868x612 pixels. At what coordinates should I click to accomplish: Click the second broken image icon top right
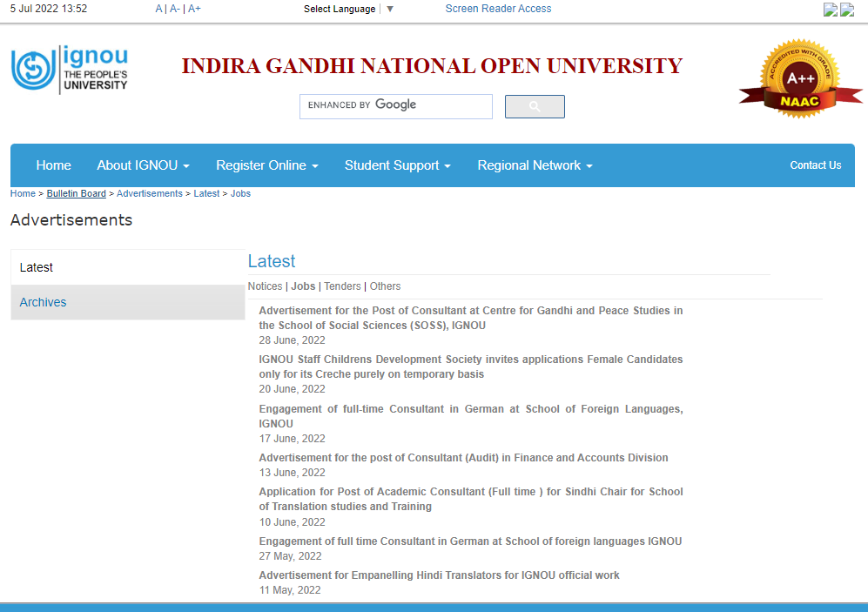click(846, 9)
